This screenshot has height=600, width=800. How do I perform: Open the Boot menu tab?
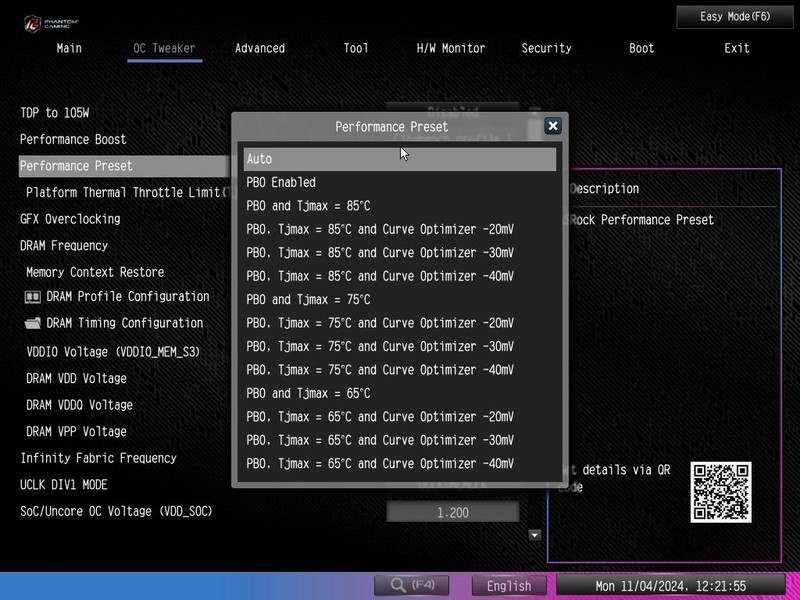(x=640, y=48)
